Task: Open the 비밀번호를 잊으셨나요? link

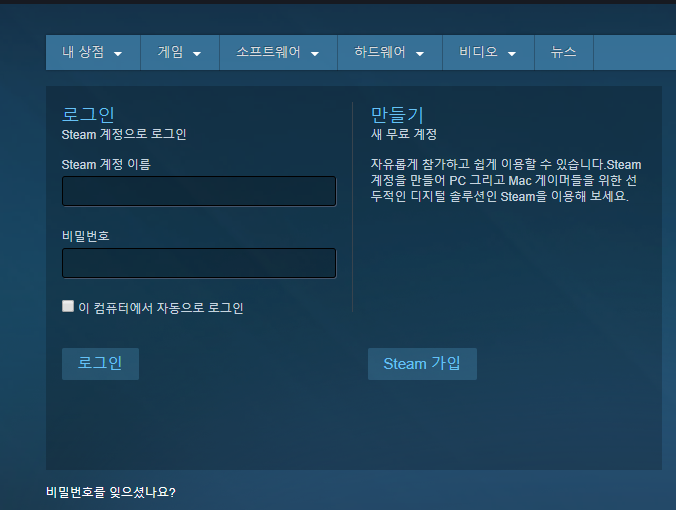Action: (111, 492)
